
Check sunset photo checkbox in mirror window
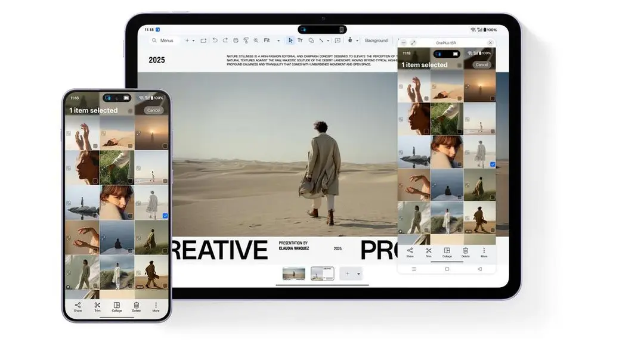coord(493,98)
